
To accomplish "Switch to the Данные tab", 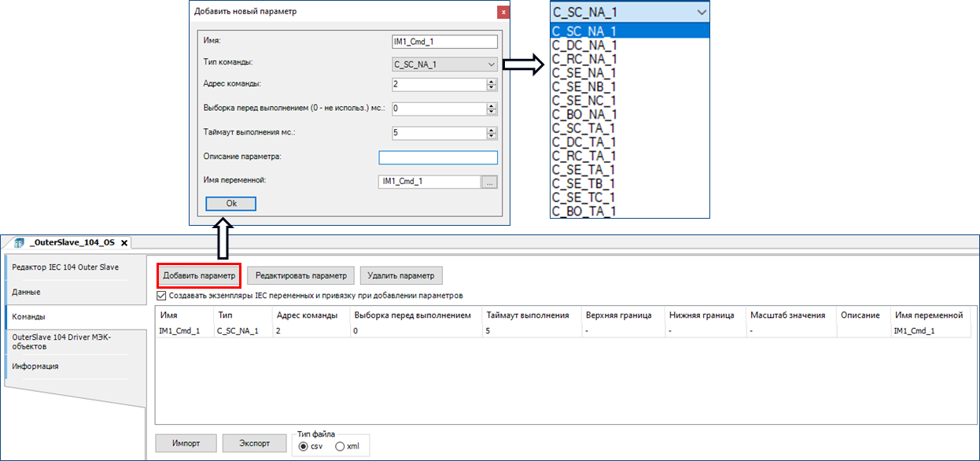I will click(26, 292).
